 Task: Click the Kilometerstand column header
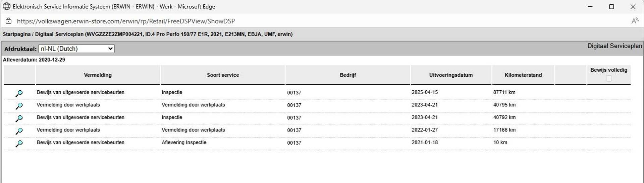[523, 75]
